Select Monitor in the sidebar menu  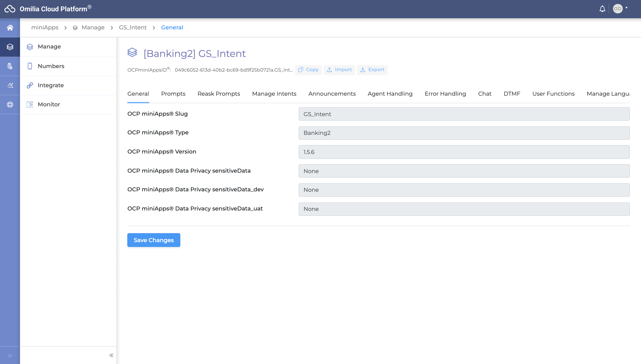click(x=49, y=105)
